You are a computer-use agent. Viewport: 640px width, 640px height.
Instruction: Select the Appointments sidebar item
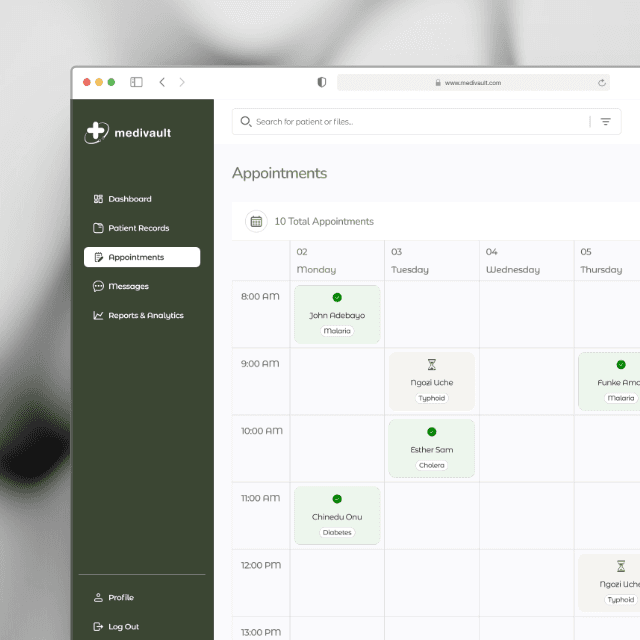142,257
